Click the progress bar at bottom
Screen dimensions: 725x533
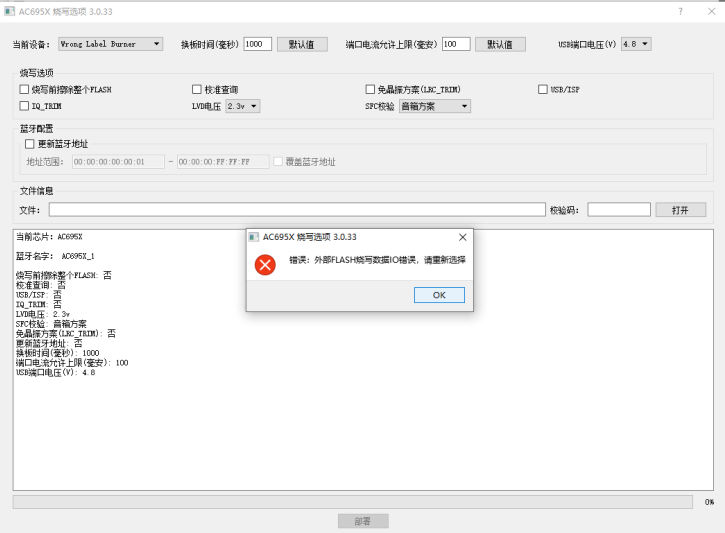(352, 502)
